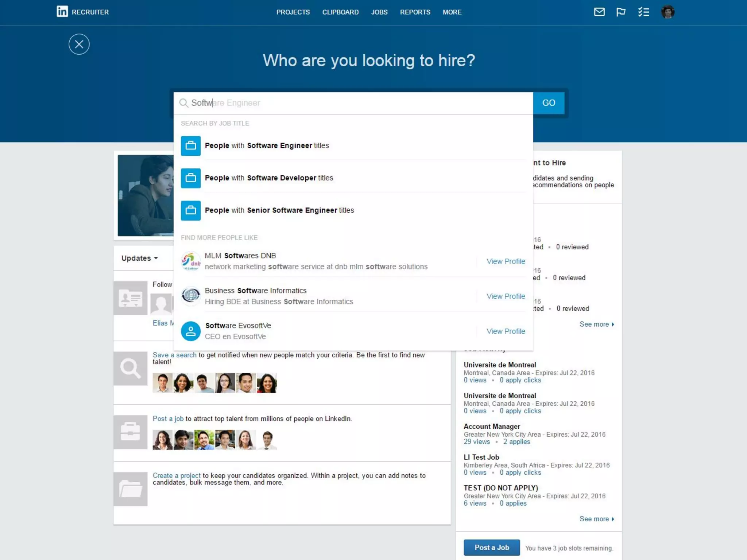Click first face thumbnail under Save a search
The height and width of the screenshot is (560, 747).
click(x=162, y=383)
